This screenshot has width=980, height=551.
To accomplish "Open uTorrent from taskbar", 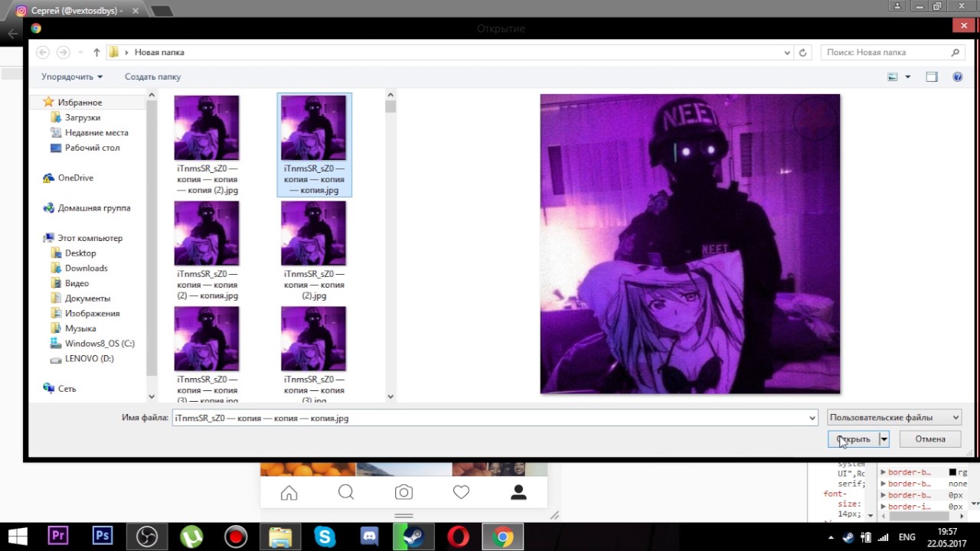I will (x=191, y=536).
